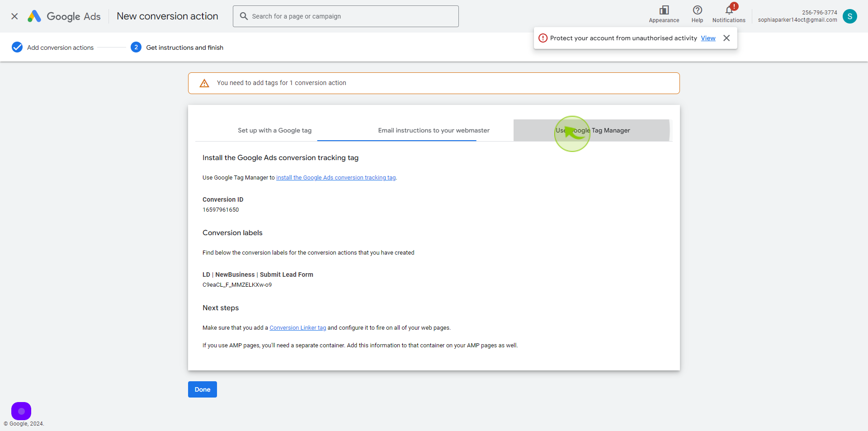
Task: Click 'You need to add tags' warning text
Action: coord(281,83)
